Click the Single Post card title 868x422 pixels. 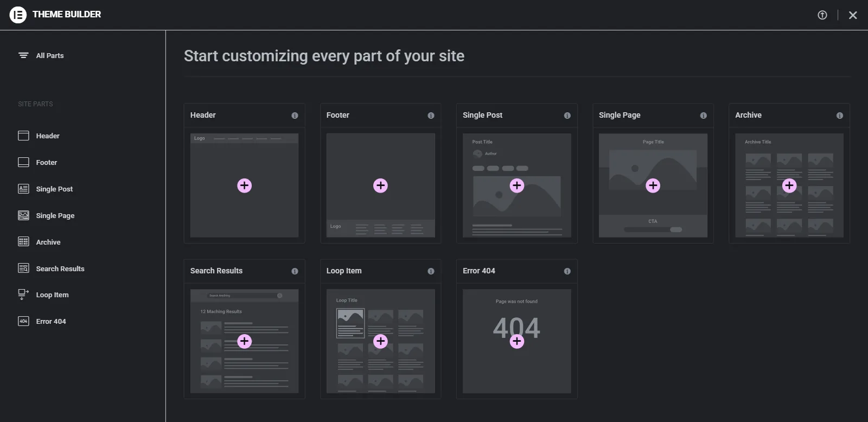tap(482, 115)
